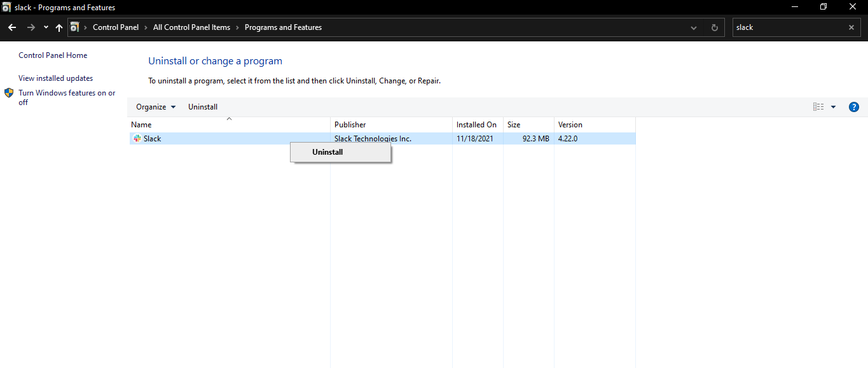The height and width of the screenshot is (368, 868).
Task: Expand the view options dropdown arrow
Action: click(833, 107)
